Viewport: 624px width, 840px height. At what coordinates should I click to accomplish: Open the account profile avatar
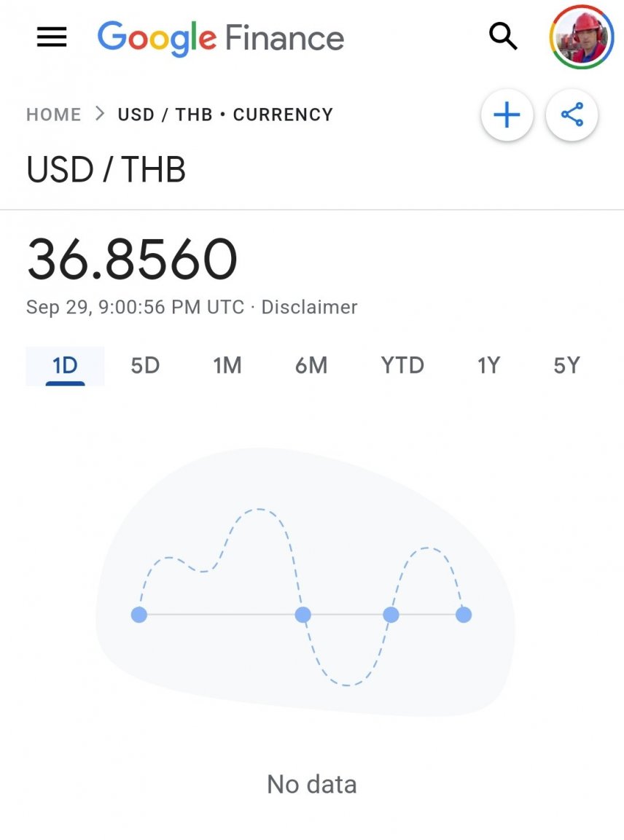581,37
